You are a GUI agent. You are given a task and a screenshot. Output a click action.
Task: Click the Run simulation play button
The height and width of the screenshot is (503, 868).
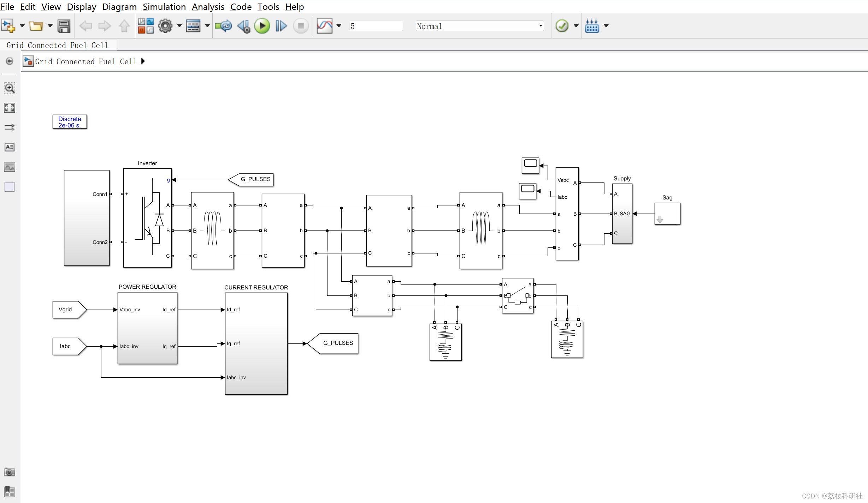point(262,26)
